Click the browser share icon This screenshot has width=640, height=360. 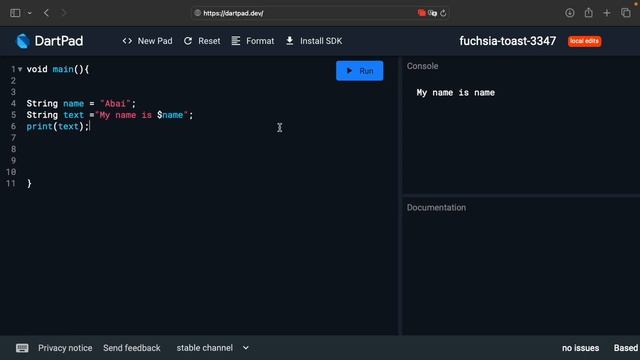coord(589,13)
